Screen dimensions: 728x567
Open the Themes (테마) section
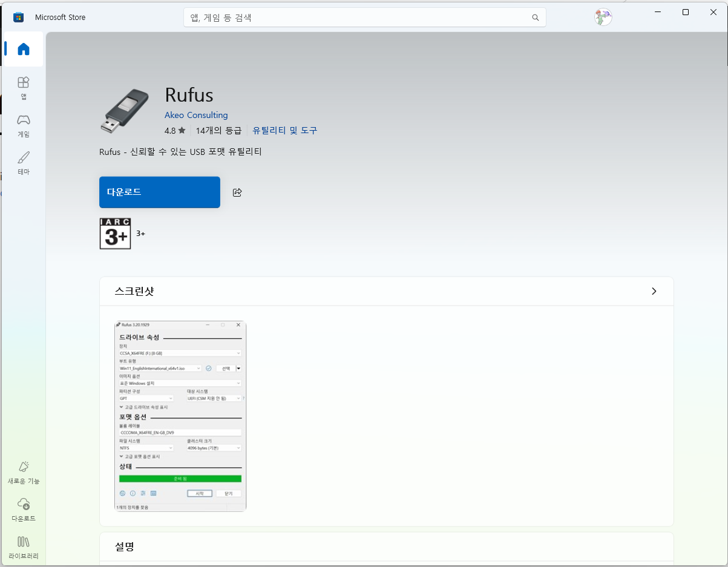click(23, 163)
